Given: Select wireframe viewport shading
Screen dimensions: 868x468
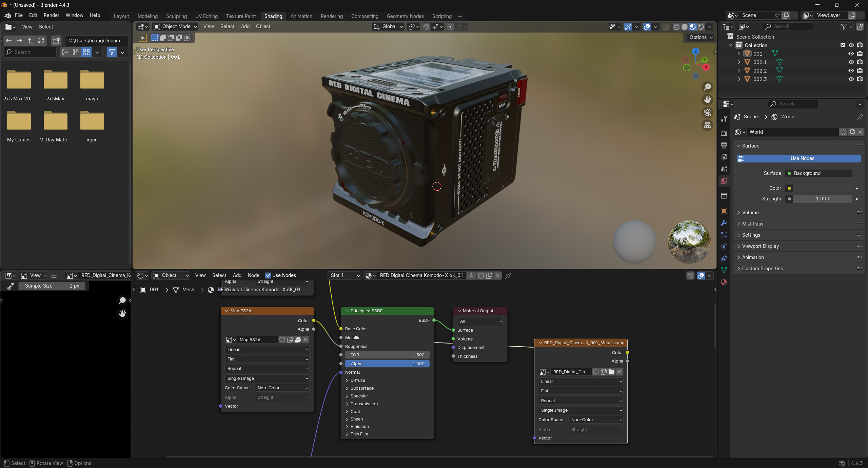Looking at the screenshot, I should 676,26.
